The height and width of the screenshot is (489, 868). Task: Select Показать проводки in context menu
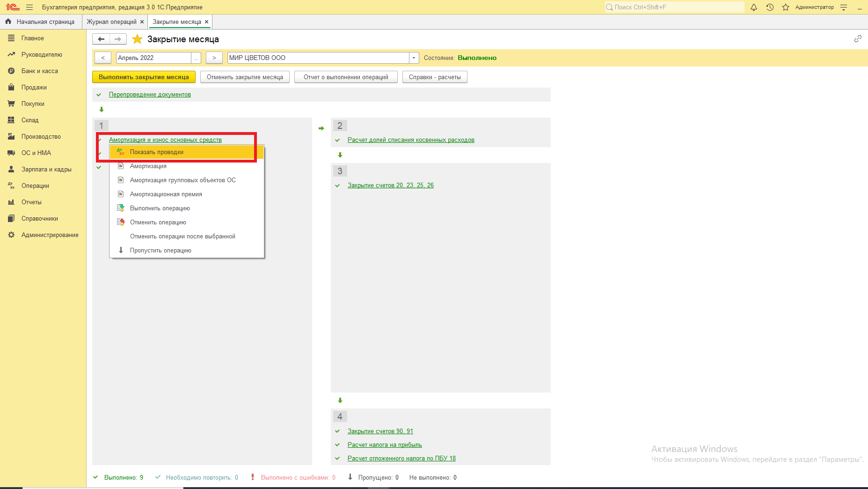coord(157,152)
